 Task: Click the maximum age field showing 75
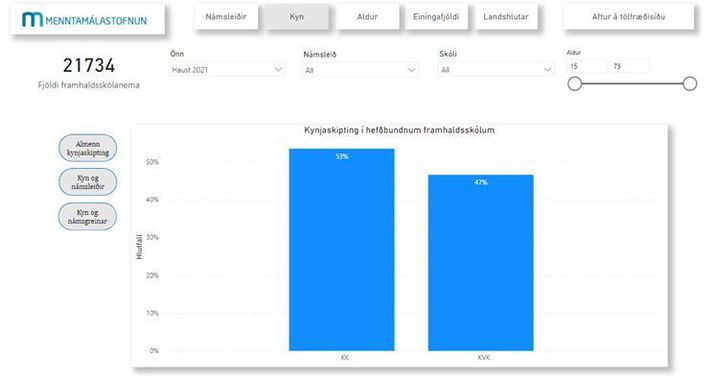pos(630,66)
